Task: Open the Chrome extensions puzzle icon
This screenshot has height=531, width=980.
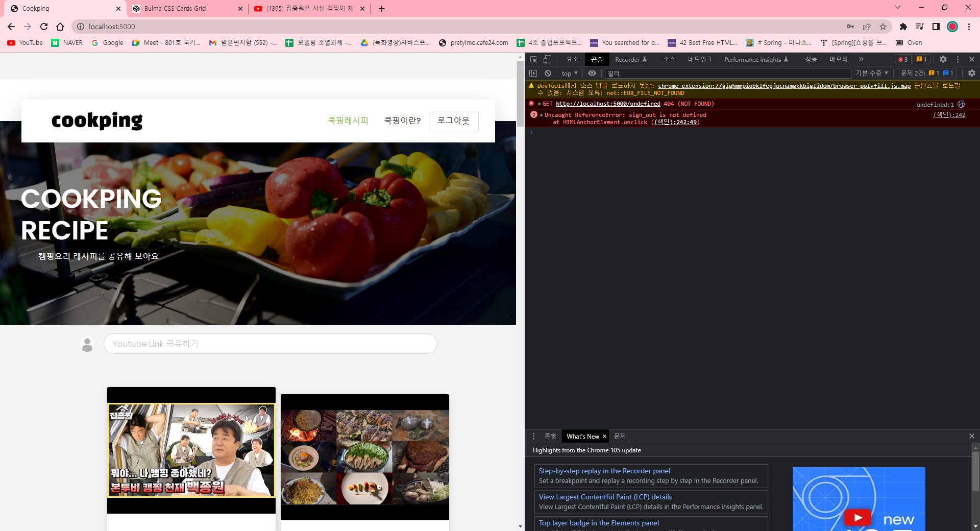Action: 903,27
